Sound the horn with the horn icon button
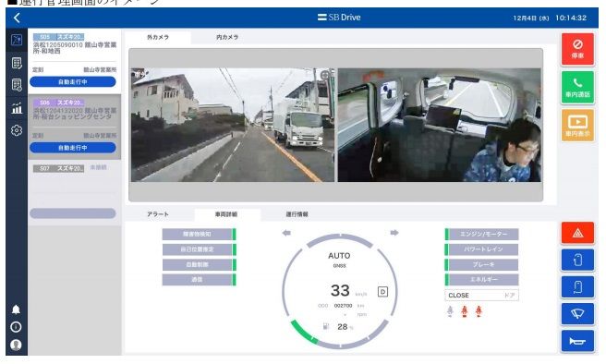The height and width of the screenshot is (364, 606). (x=577, y=341)
